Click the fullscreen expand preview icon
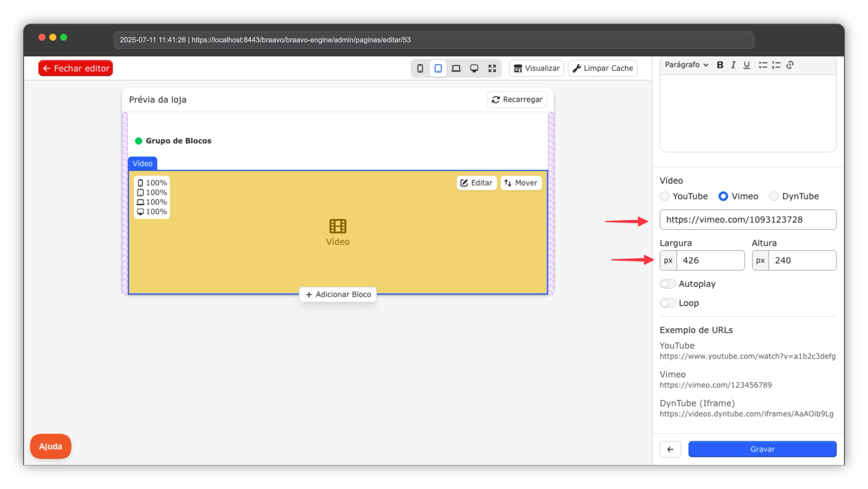Screen dimensions: 868x489 [492, 68]
